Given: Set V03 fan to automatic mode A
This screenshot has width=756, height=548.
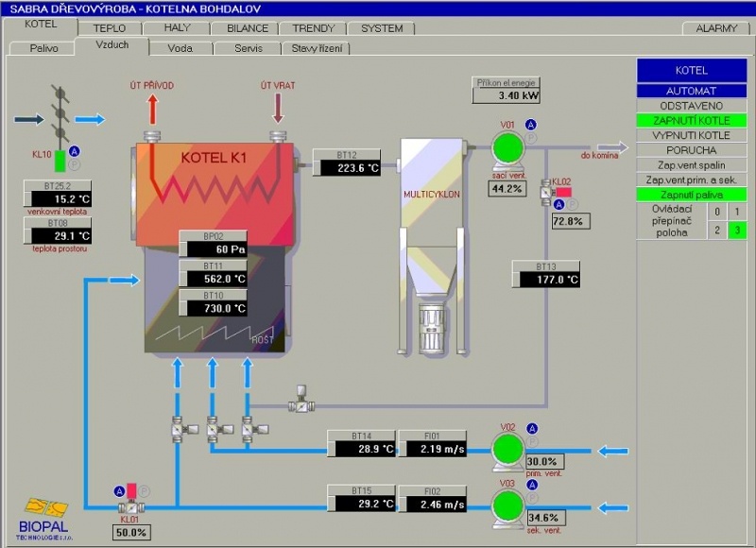Looking at the screenshot, I should (x=532, y=485).
